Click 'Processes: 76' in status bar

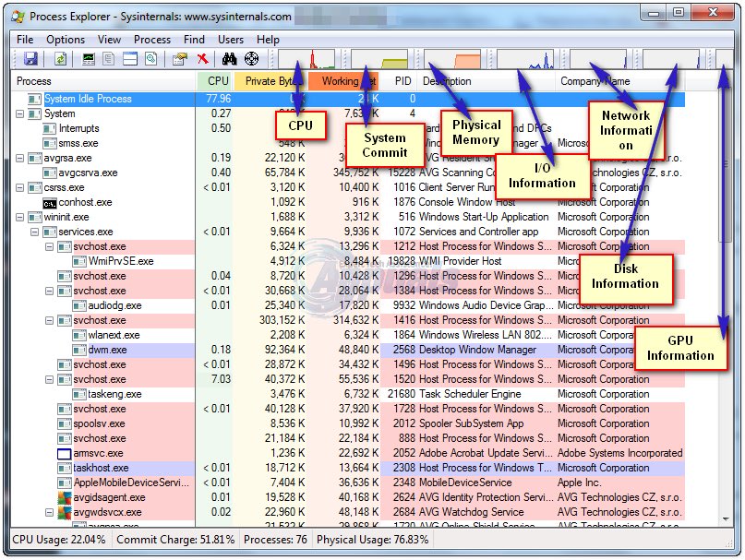coord(275,540)
